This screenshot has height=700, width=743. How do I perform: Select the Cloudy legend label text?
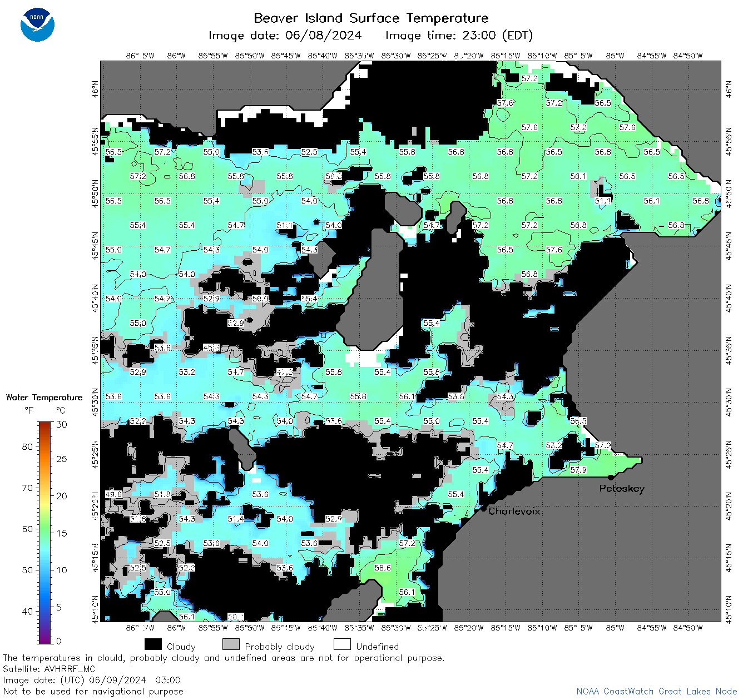coord(181,647)
